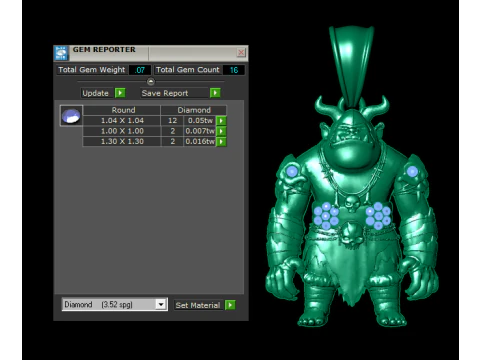Click the count cell showing 12
The image size is (480, 360).
click(x=172, y=120)
